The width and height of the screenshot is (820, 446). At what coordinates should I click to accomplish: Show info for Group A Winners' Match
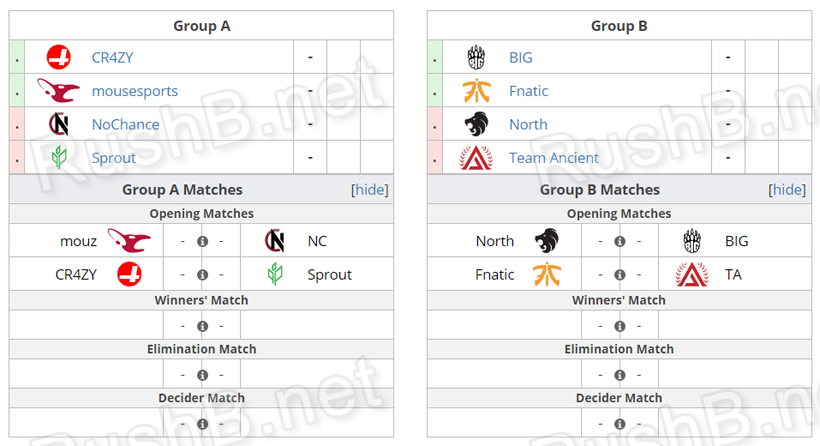pos(202,325)
